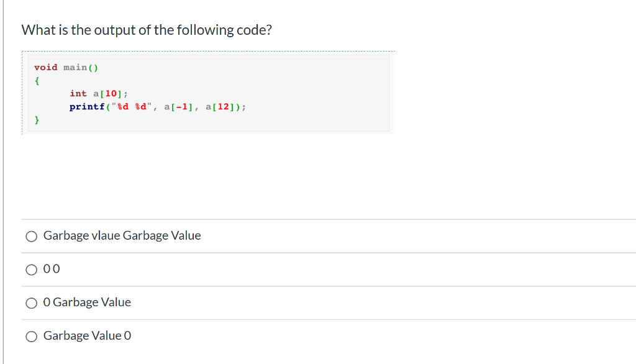
Task: Click the opening curly brace in code
Action: pyautogui.click(x=37, y=81)
